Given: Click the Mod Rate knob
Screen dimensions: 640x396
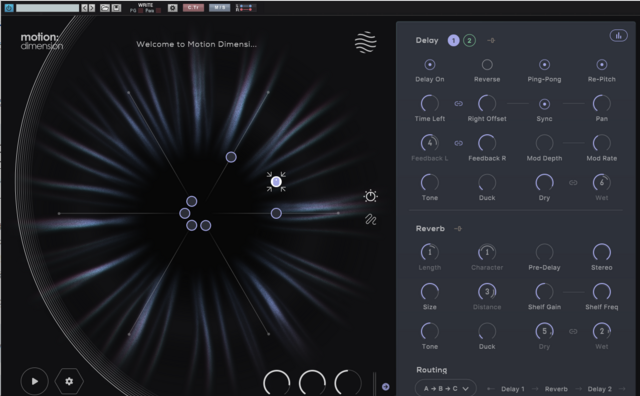Looking at the screenshot, I should [x=602, y=143].
